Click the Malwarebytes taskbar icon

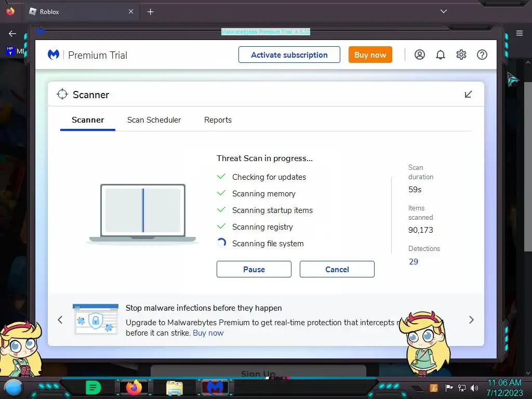tap(215, 388)
